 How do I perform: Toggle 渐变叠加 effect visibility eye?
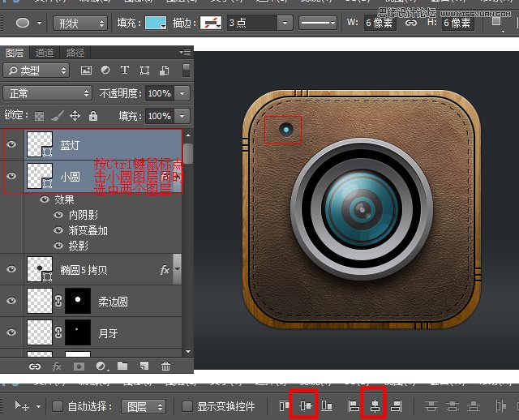(58, 230)
